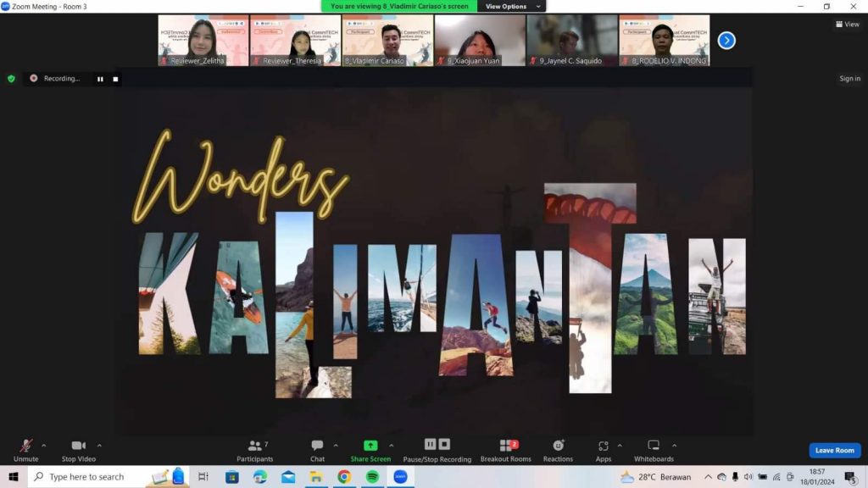Select 8_RODELIO V. INDONG's video thumbnail

click(665, 41)
